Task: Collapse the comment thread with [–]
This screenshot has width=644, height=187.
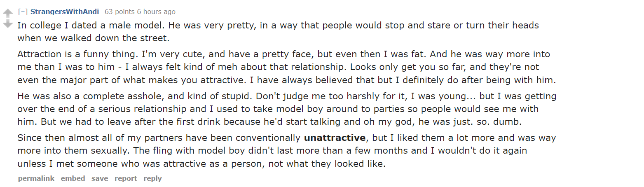Action: click(22, 12)
